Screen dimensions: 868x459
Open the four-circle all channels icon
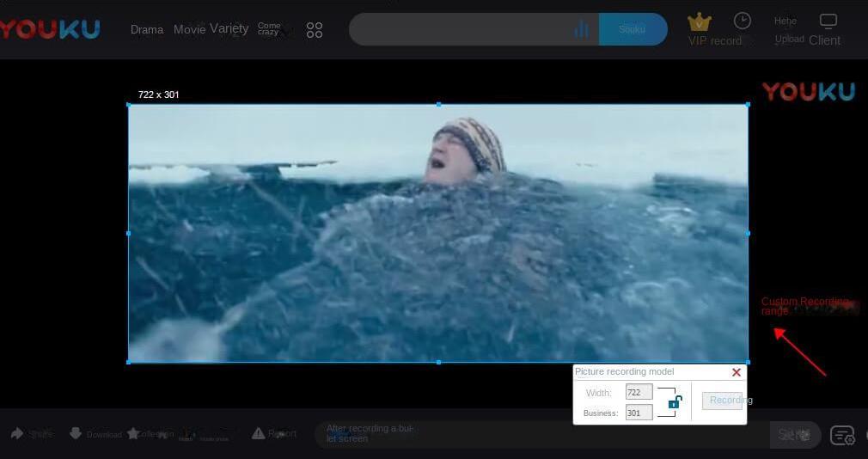[315, 30]
